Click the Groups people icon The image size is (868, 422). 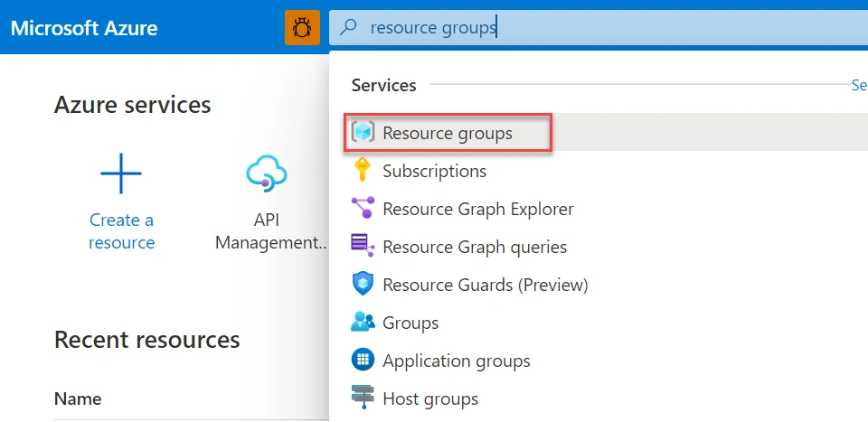(x=363, y=322)
